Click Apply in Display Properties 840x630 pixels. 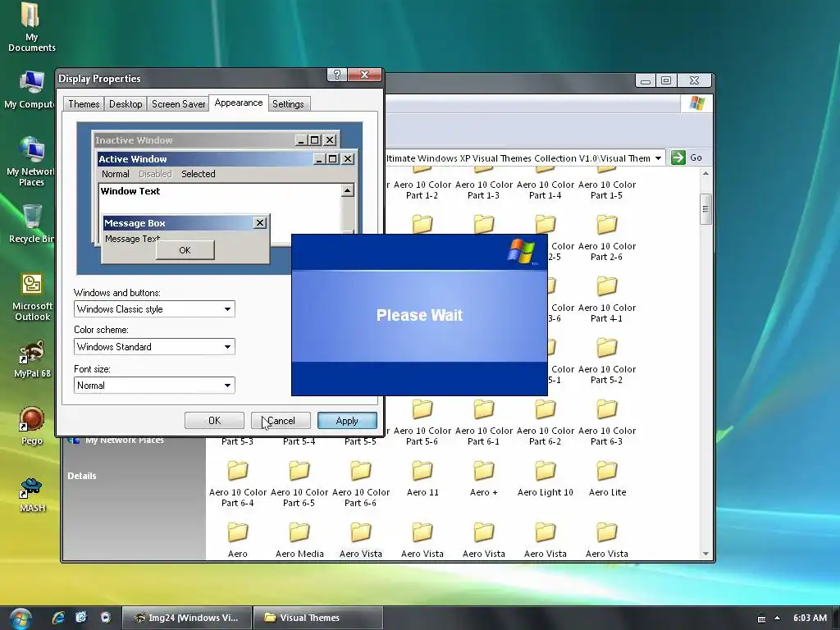(x=347, y=421)
